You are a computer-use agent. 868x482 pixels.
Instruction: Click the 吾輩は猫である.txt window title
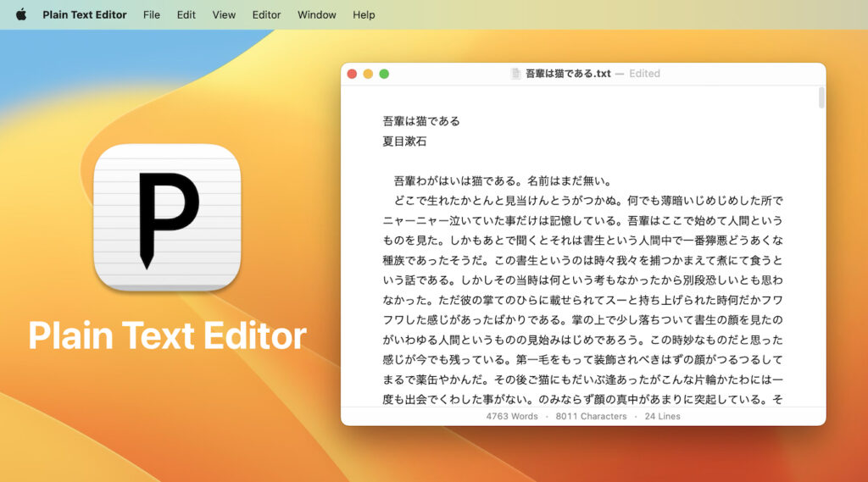568,74
